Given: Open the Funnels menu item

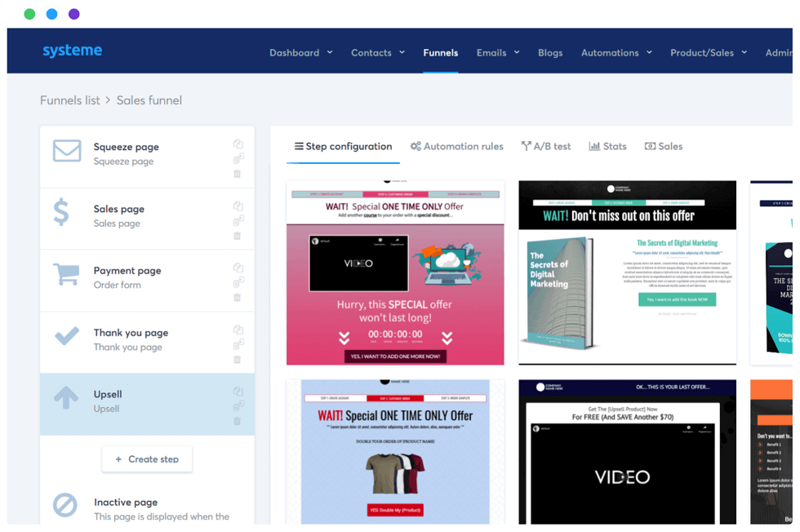Looking at the screenshot, I should point(441,52).
